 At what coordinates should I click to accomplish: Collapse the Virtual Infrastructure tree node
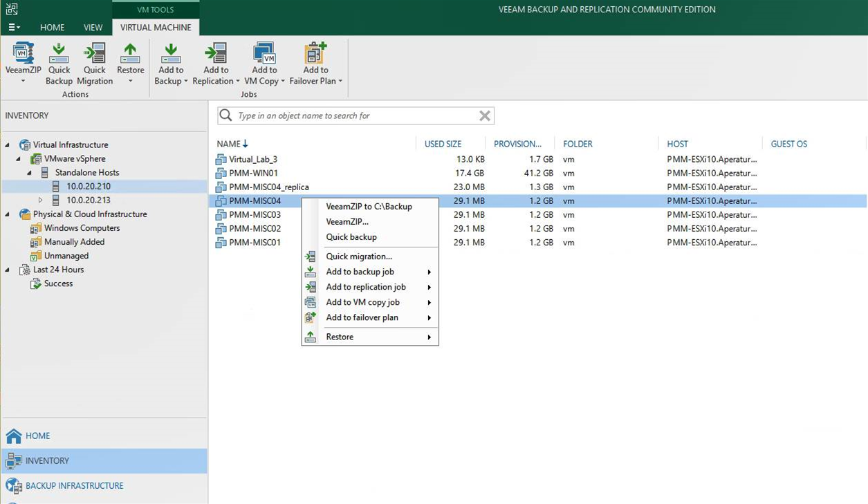point(8,145)
